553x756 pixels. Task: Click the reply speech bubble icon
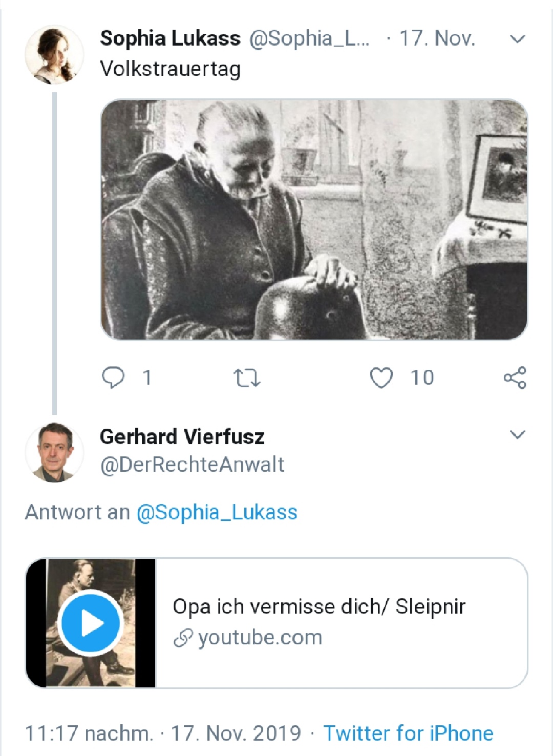coord(113,377)
